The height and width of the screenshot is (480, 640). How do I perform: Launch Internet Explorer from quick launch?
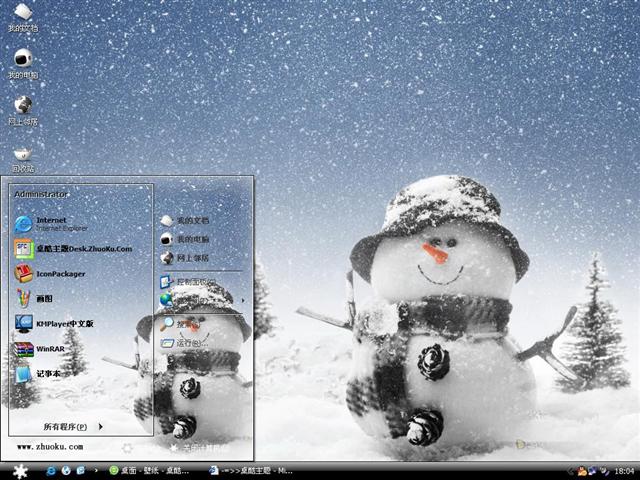point(51,471)
